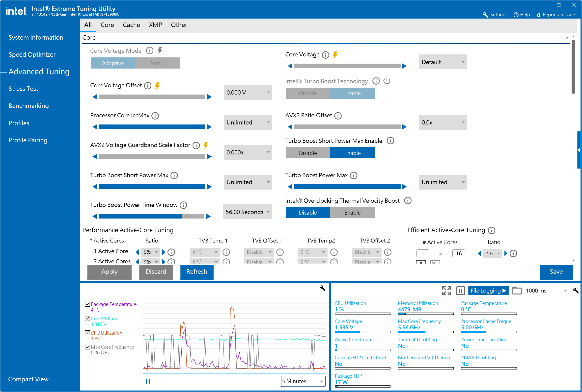
Task: Click the 1 Active Core ratio info icon
Action: click(171, 252)
